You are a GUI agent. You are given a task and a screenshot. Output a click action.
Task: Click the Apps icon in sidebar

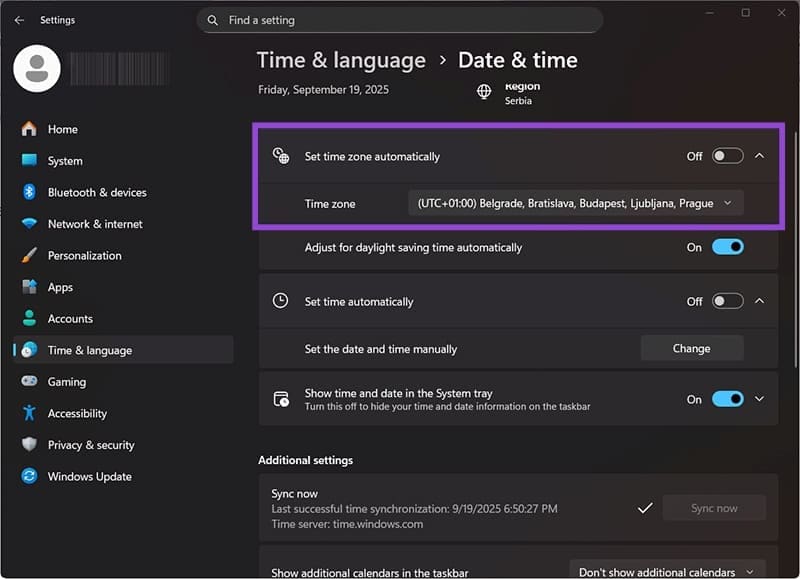point(29,287)
